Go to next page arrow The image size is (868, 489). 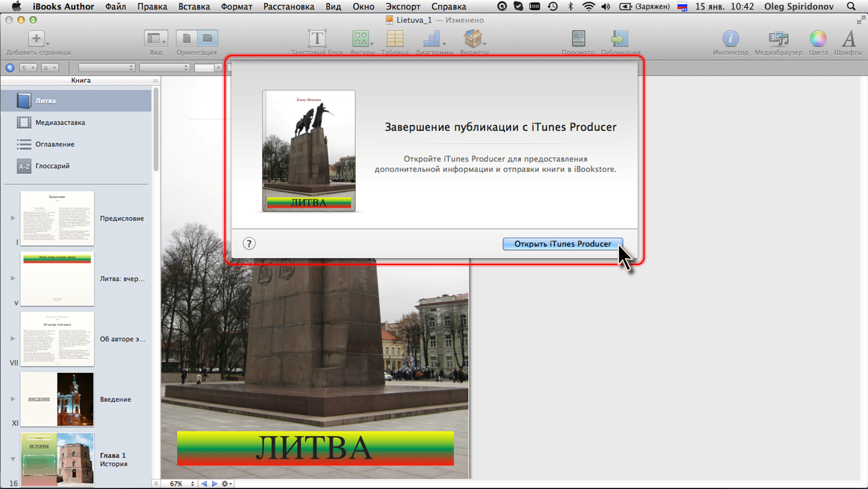215,484
